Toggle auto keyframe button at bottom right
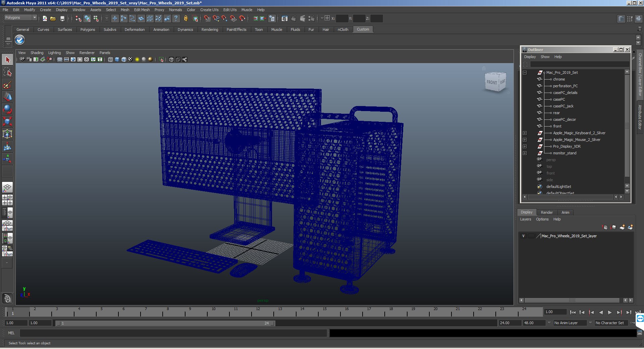 [632, 323]
